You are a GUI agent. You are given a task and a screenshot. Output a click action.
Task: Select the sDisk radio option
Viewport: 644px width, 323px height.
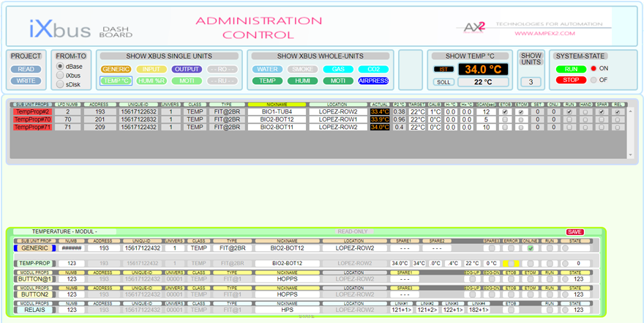click(60, 84)
